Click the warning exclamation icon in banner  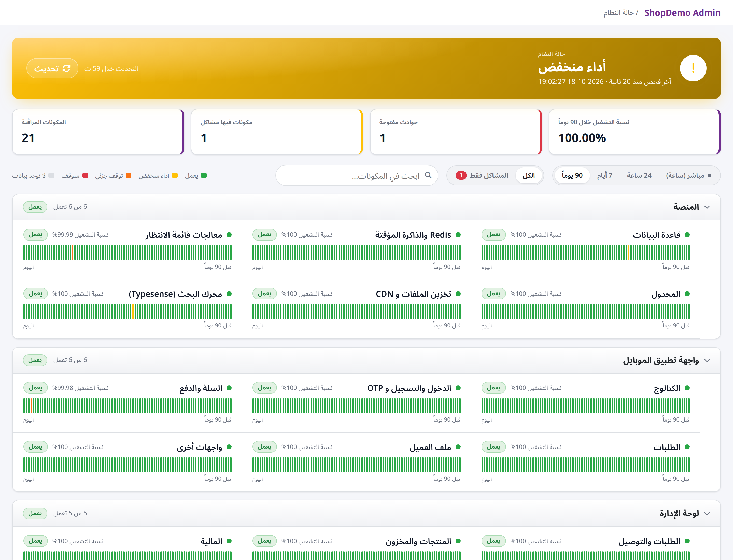(693, 68)
